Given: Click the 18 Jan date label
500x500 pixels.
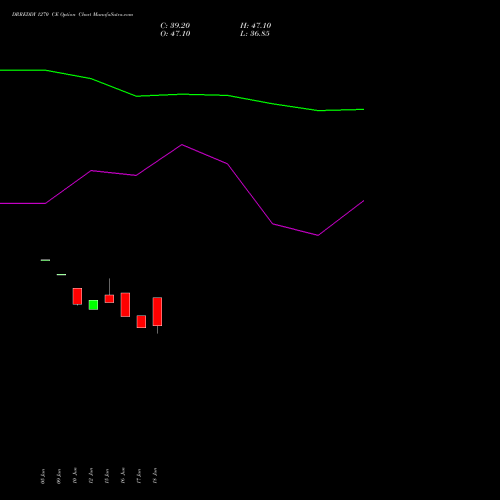Looking at the screenshot, I should (x=155, y=476).
